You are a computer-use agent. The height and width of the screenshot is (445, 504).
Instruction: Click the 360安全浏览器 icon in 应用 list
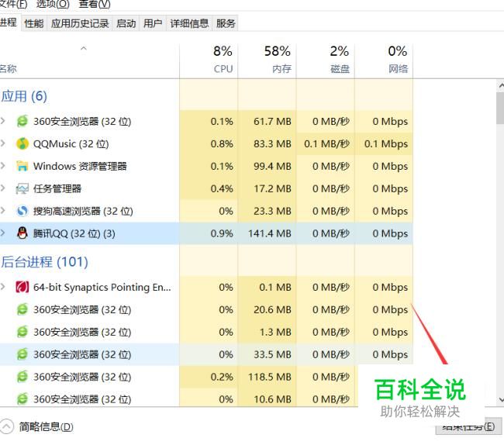[x=22, y=122]
